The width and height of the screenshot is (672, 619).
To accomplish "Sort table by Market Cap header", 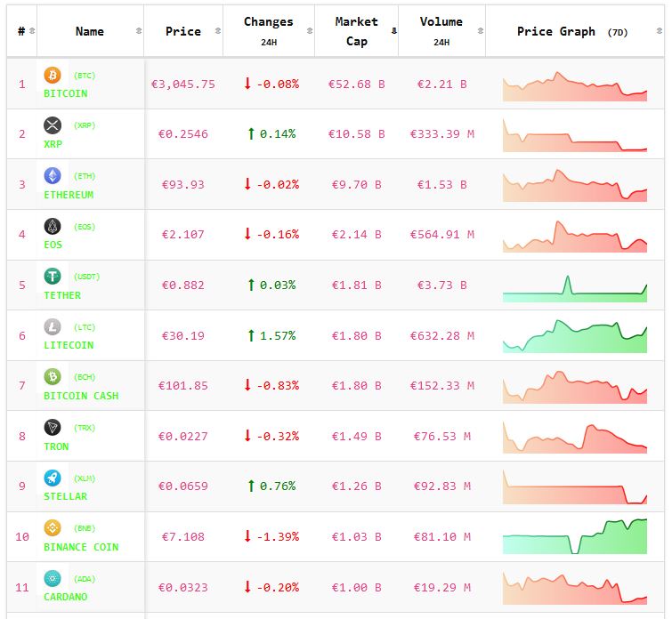I will (x=356, y=31).
